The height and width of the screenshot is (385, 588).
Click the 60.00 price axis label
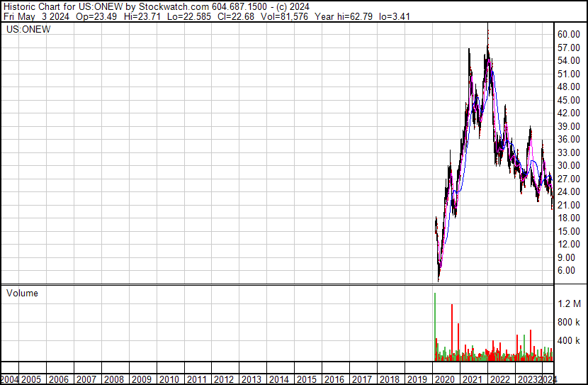[569, 34]
